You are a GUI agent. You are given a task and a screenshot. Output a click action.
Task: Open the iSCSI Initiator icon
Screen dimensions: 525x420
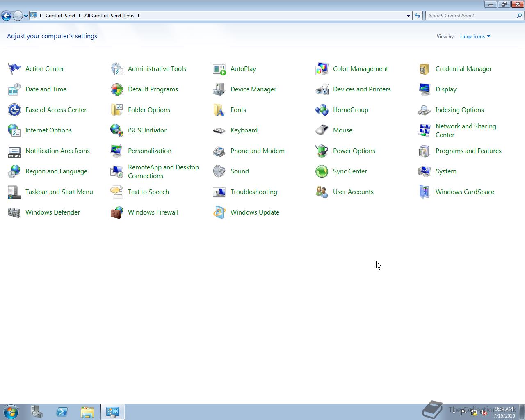tap(117, 130)
